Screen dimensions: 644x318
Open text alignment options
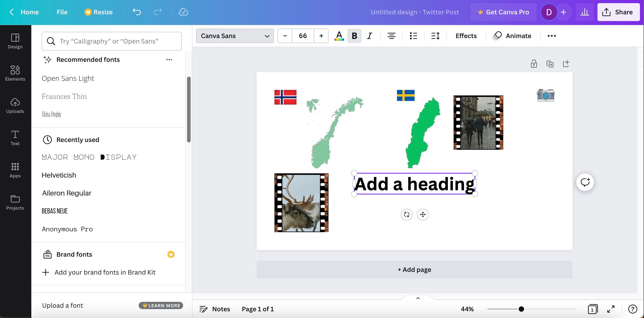pyautogui.click(x=391, y=36)
